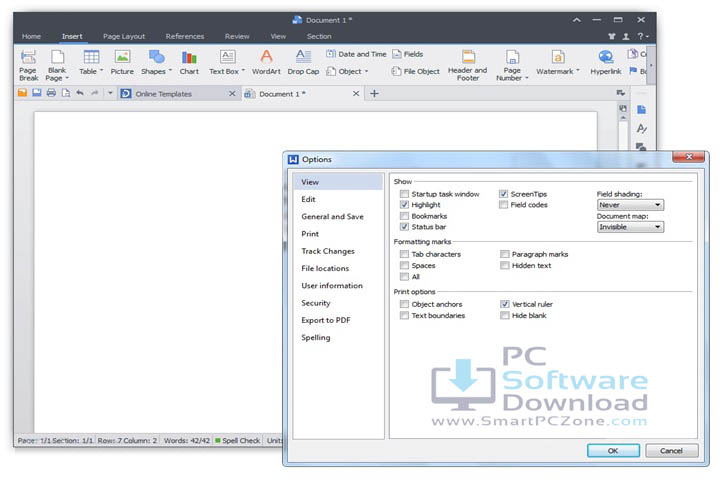Enable the Hidden text checkbox
Viewport: 720px width, 480px height.
[x=505, y=265]
